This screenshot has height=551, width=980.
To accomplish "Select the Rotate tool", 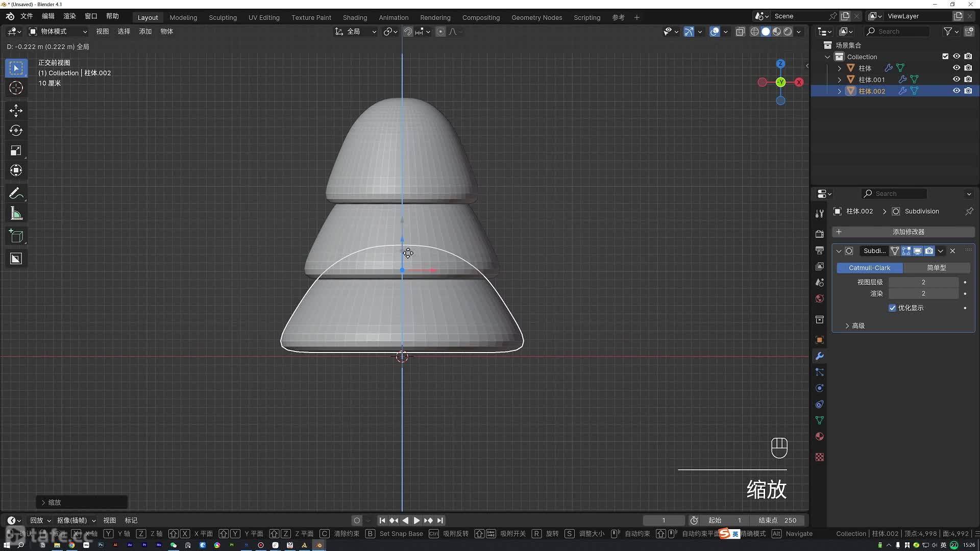I will point(16,131).
